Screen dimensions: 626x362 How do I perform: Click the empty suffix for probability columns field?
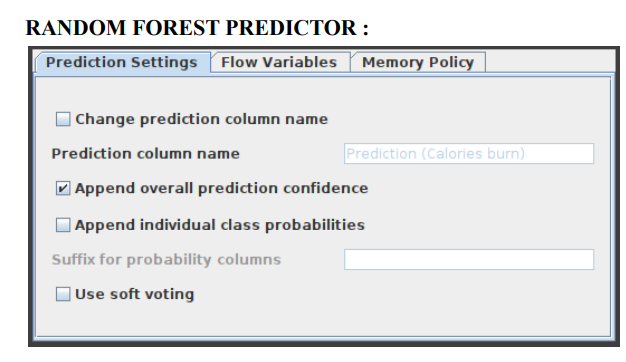pos(469,259)
